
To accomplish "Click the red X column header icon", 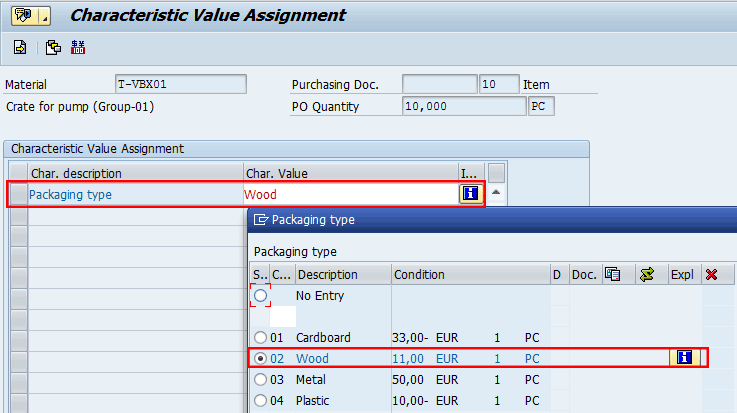I will (711, 274).
